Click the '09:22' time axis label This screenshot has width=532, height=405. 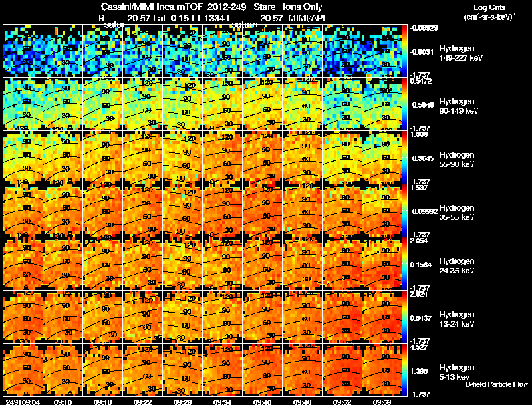142,402
